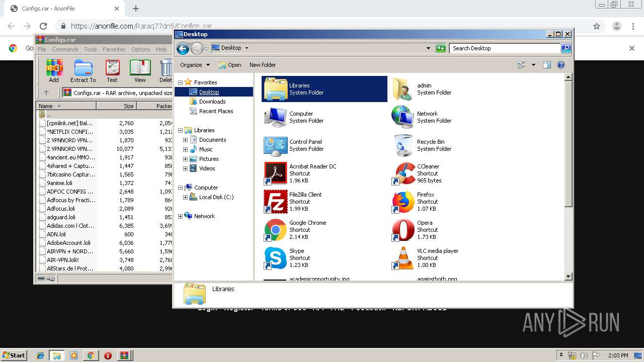Click the New folder button

click(x=263, y=65)
